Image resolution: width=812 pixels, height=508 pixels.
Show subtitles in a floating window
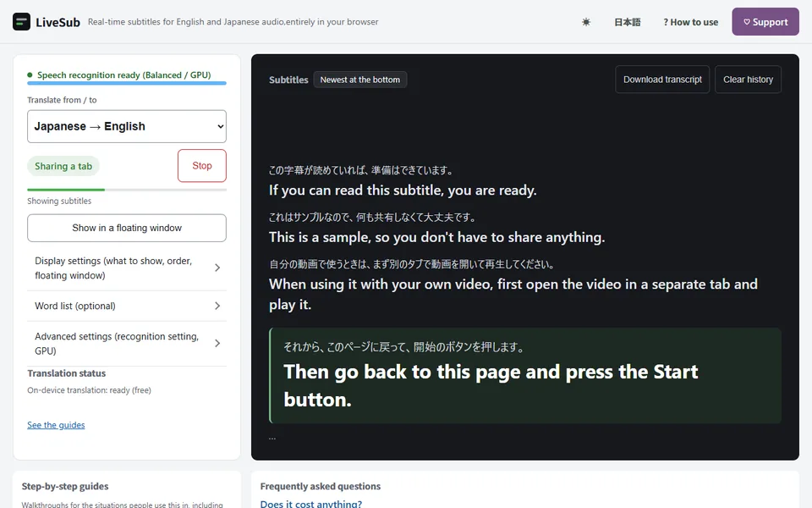pyautogui.click(x=127, y=228)
